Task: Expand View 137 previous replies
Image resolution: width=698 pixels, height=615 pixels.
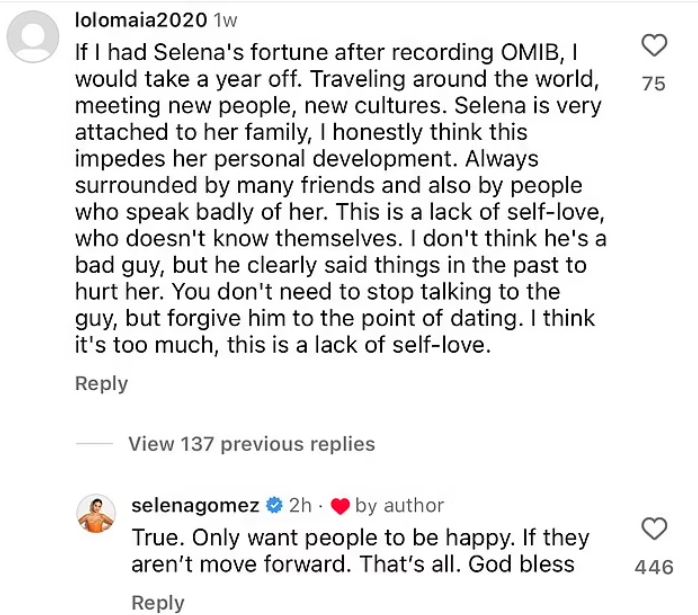Action: [x=251, y=444]
